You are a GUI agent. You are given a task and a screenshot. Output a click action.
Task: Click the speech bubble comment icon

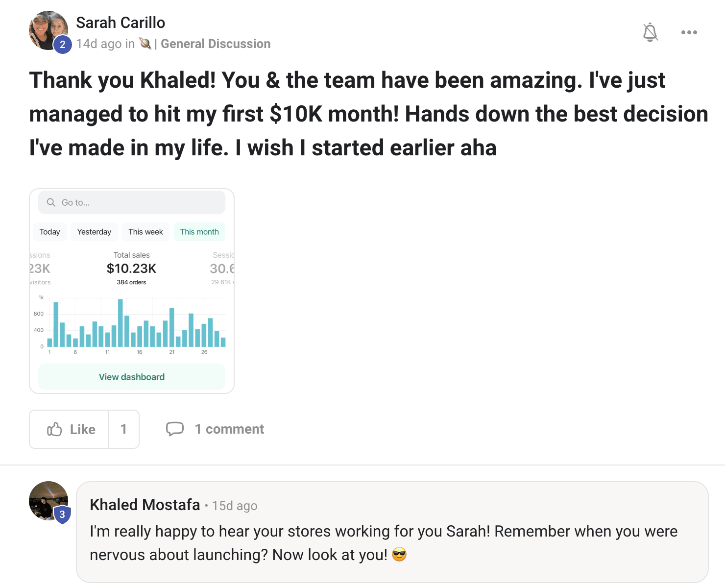tap(175, 429)
